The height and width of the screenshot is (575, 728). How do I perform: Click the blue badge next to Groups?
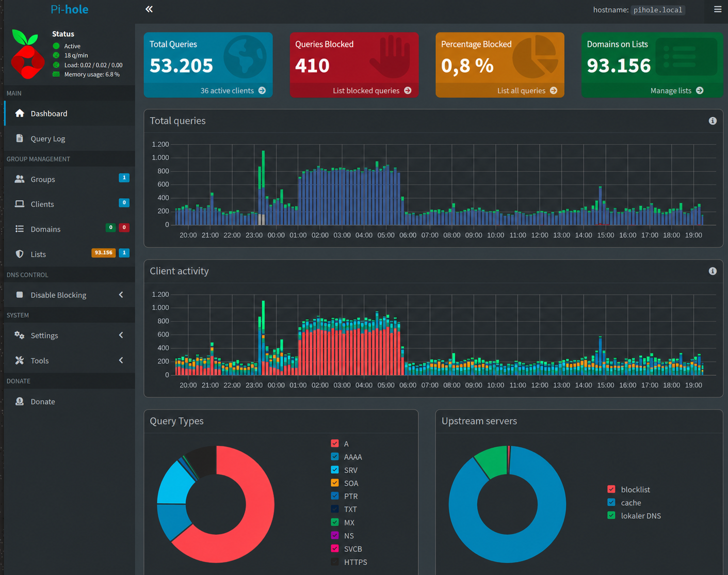(x=124, y=178)
